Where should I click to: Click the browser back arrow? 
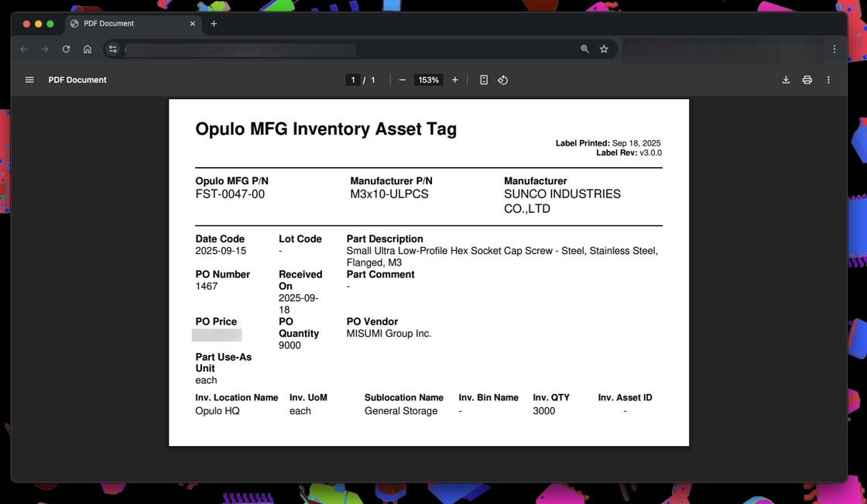[x=24, y=49]
